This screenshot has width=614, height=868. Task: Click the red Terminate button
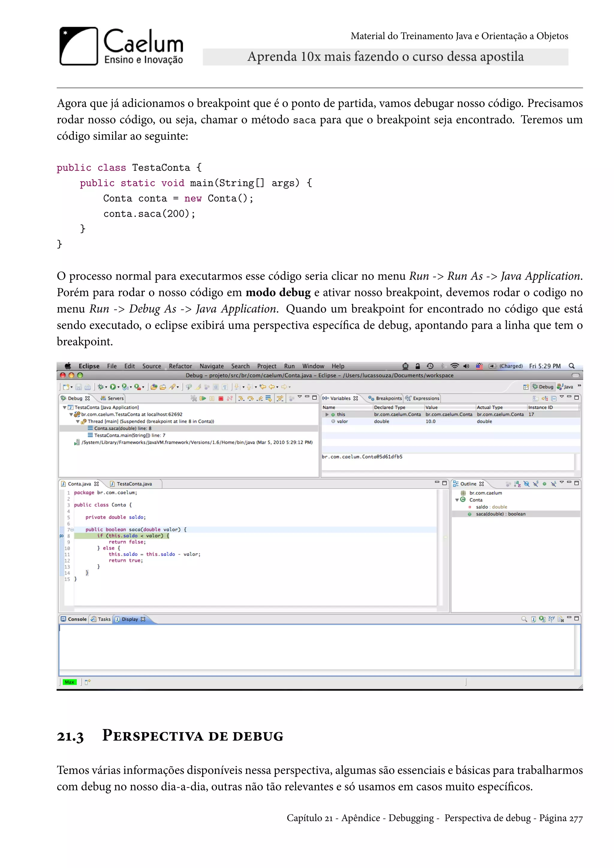click(221, 398)
